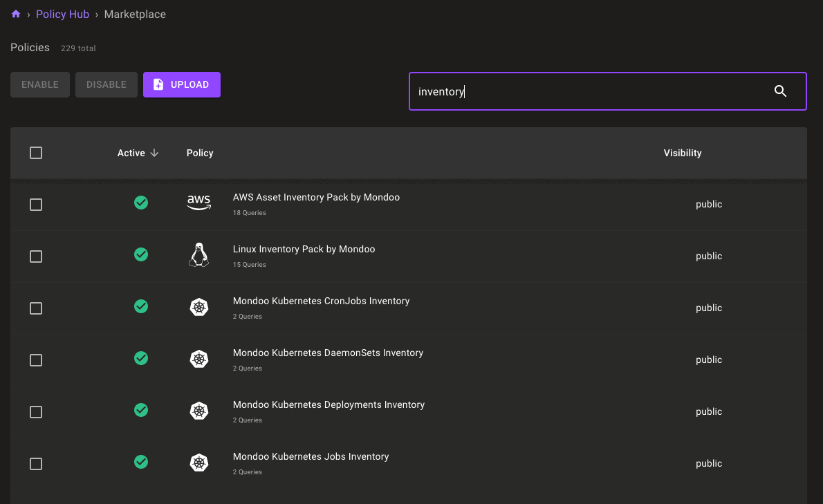Click the AWS logo icon
Screen dimensions: 823x504
coord(199,203)
